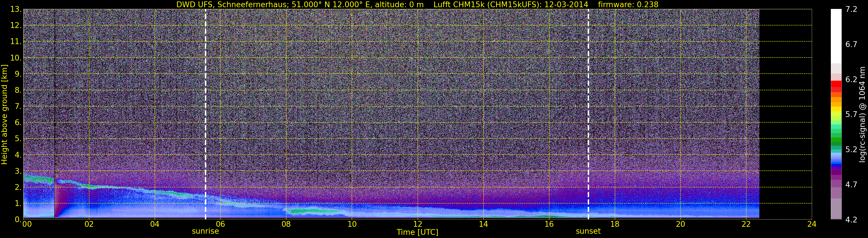Image resolution: width=868 pixels, height=238 pixels.
Task: Click the time axis tick label '00'
Action: 27,224
